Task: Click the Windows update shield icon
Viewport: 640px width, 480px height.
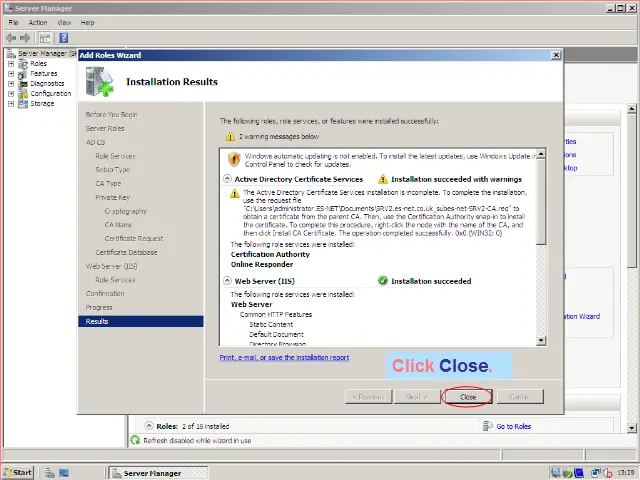Action: pos(234,159)
